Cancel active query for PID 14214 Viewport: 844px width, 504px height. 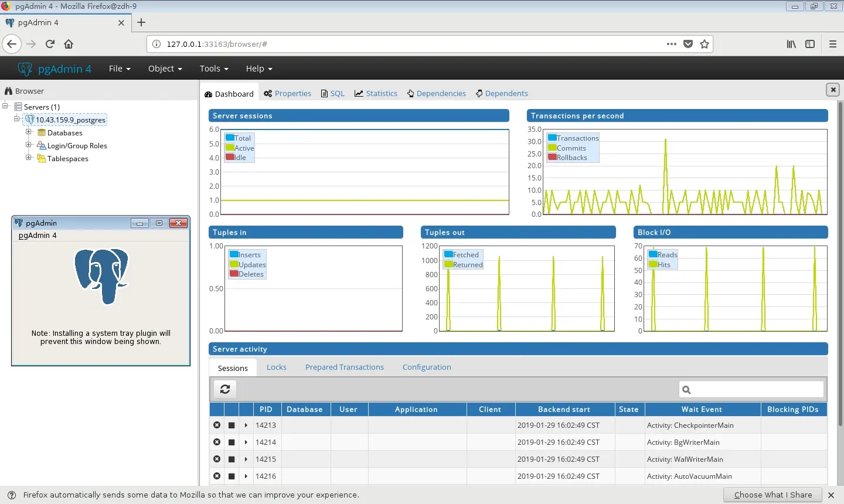232,442
